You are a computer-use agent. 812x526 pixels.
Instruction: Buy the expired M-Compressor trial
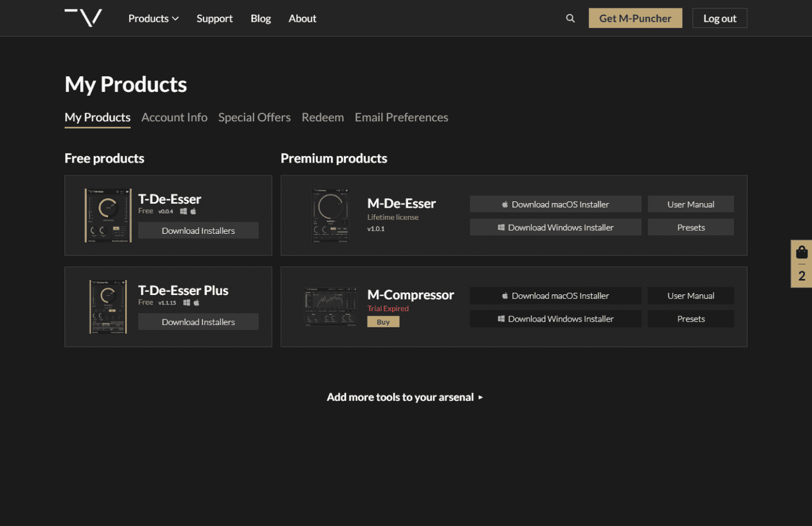tap(383, 322)
